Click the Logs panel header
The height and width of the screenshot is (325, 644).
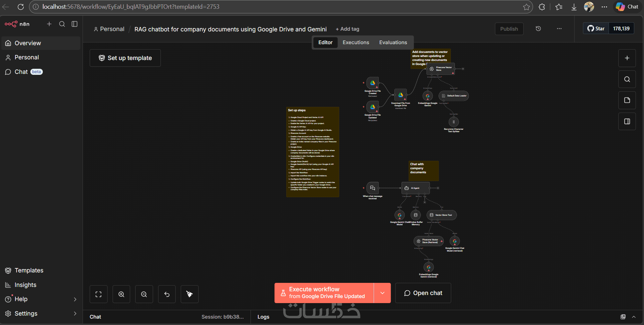(x=263, y=317)
